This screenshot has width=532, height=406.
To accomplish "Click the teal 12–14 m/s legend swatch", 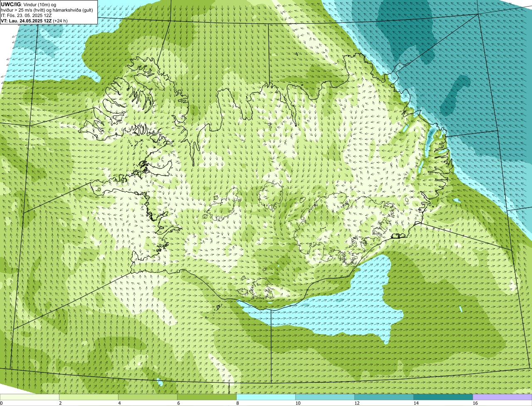I will pyautogui.click(x=384, y=397).
